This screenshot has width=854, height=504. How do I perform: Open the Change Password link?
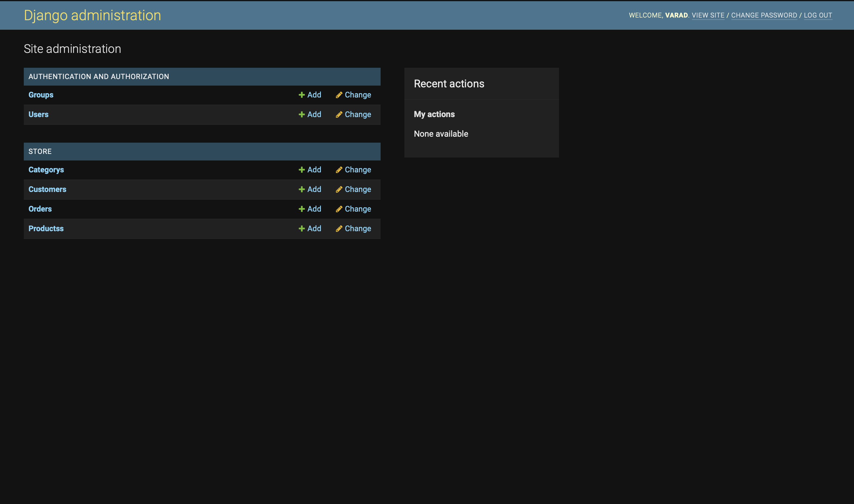(x=764, y=15)
